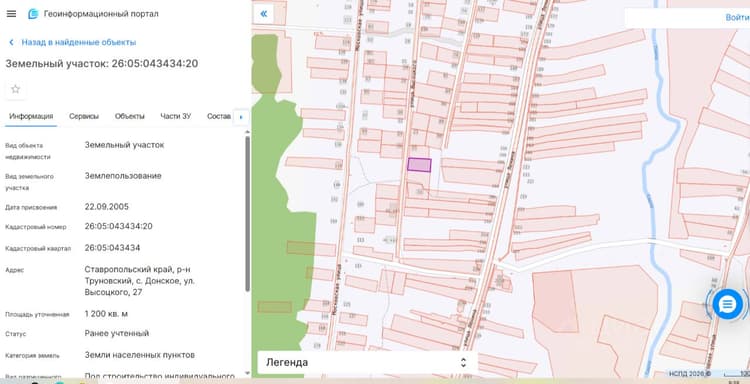Open the chat support bubble

pos(728,304)
